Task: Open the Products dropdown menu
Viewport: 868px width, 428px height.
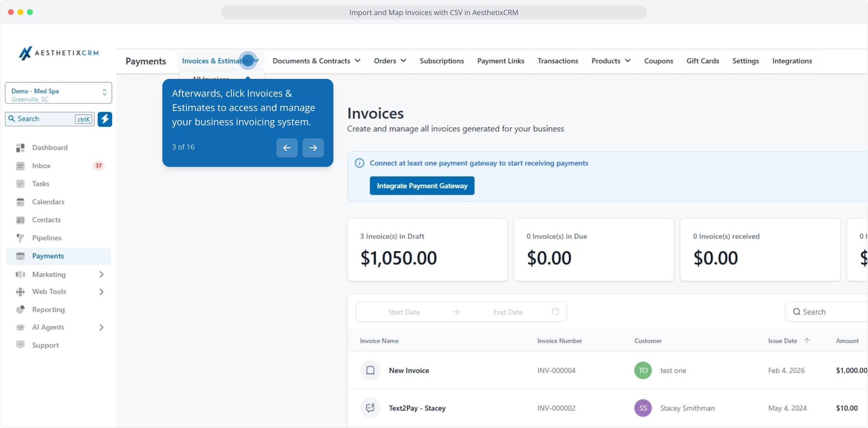Action: (x=611, y=61)
